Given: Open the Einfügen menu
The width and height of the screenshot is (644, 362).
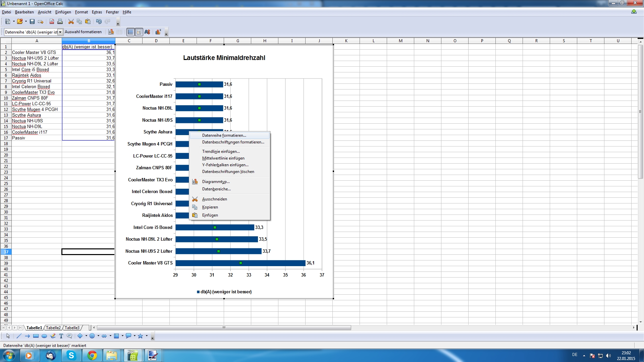Looking at the screenshot, I should point(63,12).
